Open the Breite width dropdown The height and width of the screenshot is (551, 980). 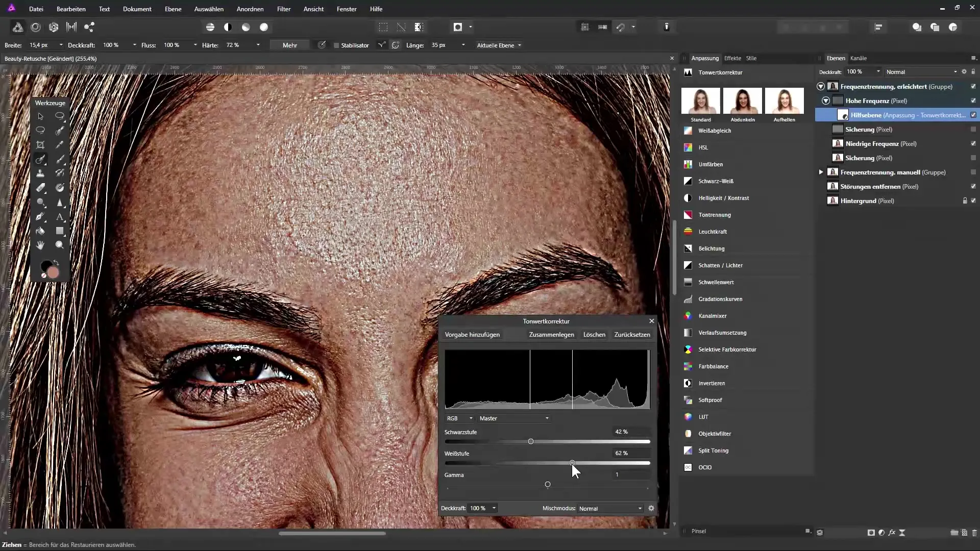61,45
